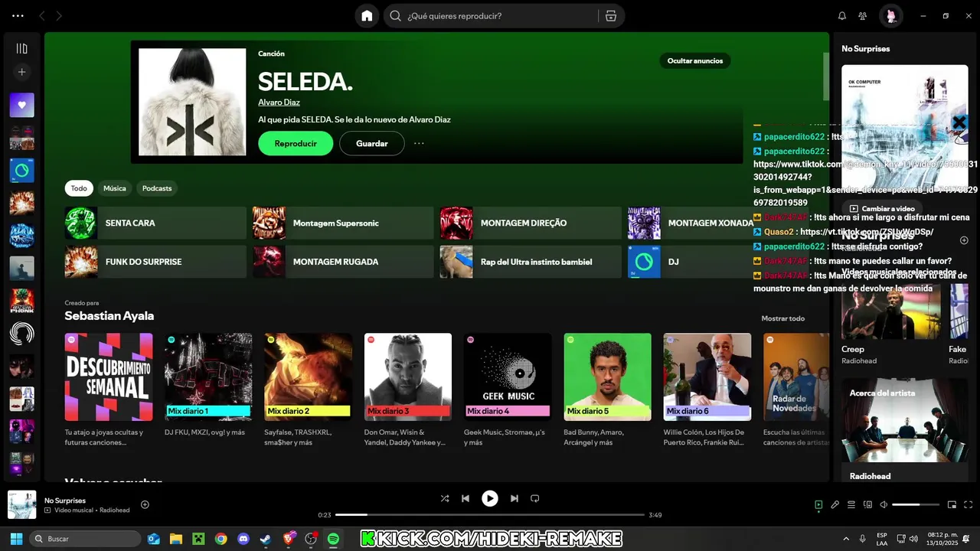Open the playback queue icon
Screen dimensions: 980x551
[851, 504]
